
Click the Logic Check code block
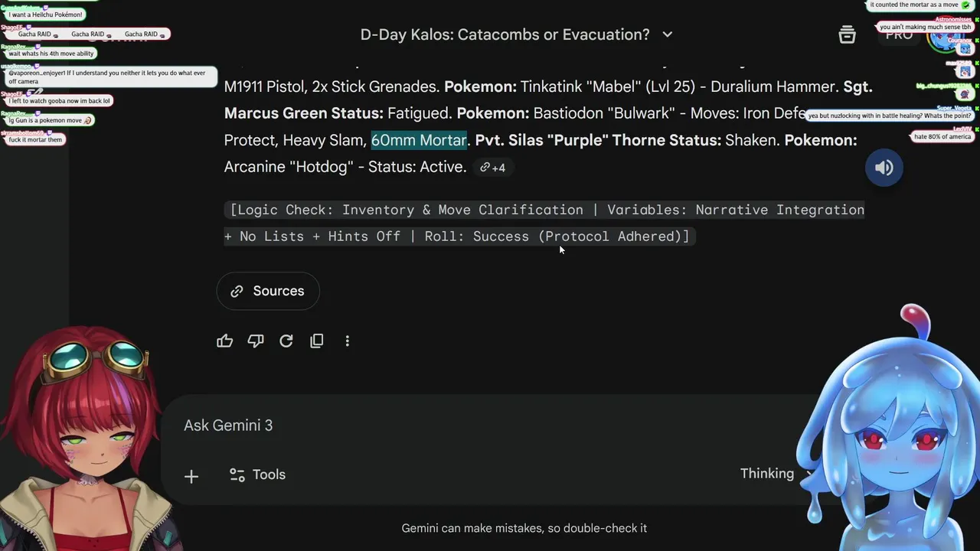(544, 223)
